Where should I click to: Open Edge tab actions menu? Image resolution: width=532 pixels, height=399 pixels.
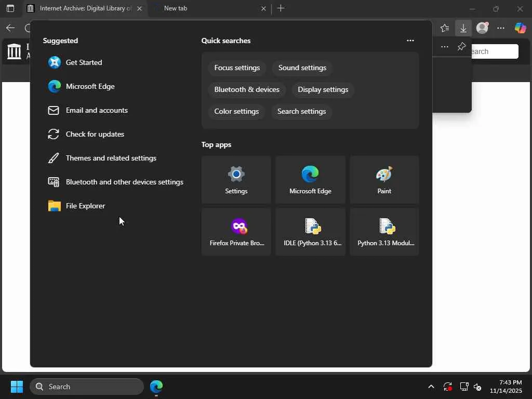[10, 8]
